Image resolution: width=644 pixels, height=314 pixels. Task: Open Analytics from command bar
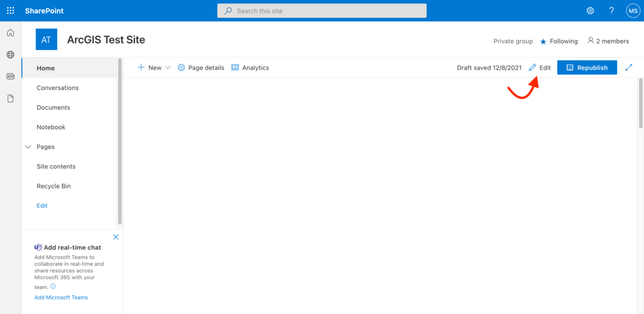click(250, 68)
